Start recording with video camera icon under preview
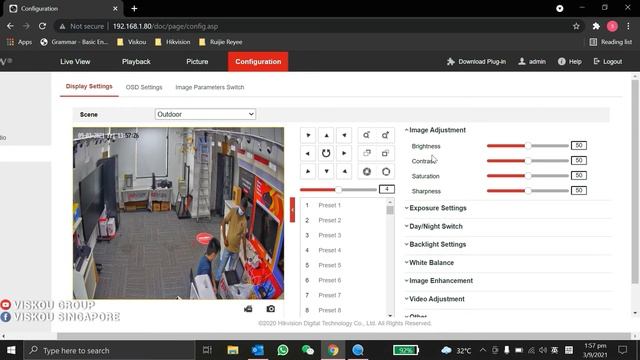Viewport: 640px width, 360px height. [248, 309]
